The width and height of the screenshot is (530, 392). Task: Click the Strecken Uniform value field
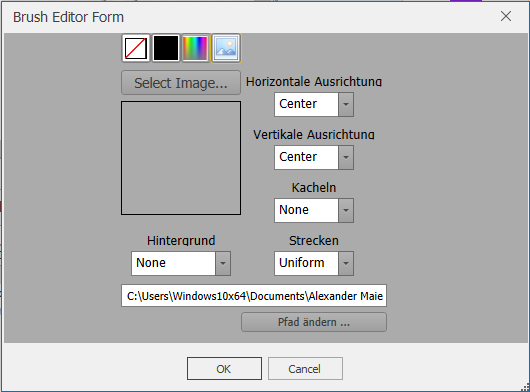(306, 263)
